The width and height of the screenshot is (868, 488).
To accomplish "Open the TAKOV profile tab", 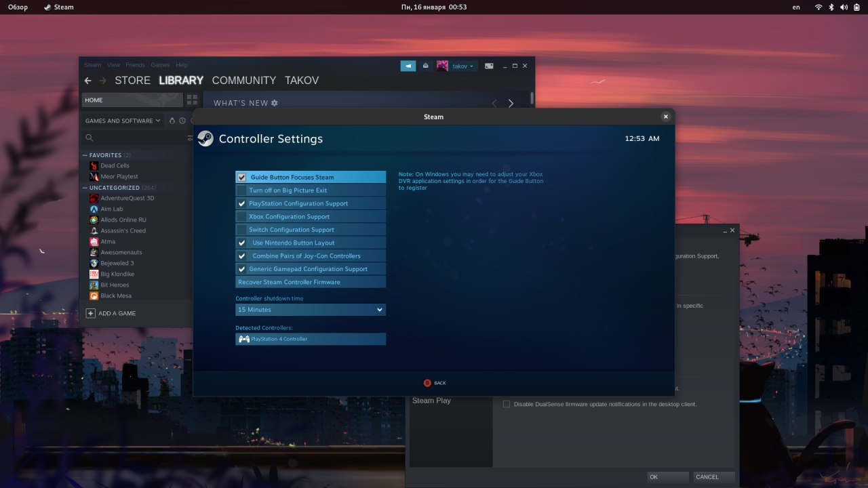I will [302, 81].
